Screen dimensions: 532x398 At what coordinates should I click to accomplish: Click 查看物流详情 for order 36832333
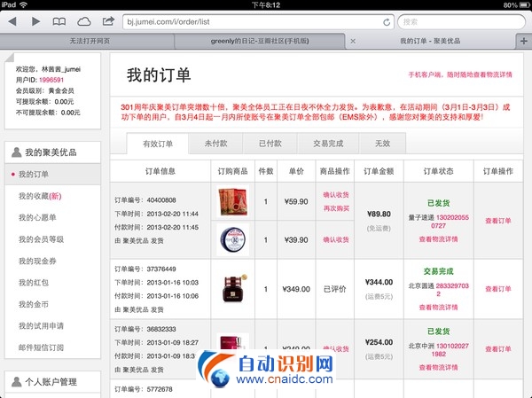click(x=438, y=368)
